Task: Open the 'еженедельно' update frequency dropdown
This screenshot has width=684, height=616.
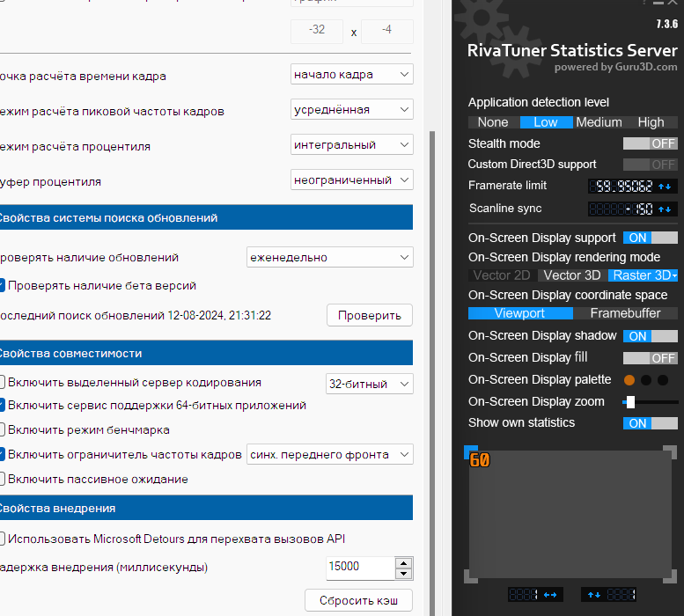Action: [330, 257]
